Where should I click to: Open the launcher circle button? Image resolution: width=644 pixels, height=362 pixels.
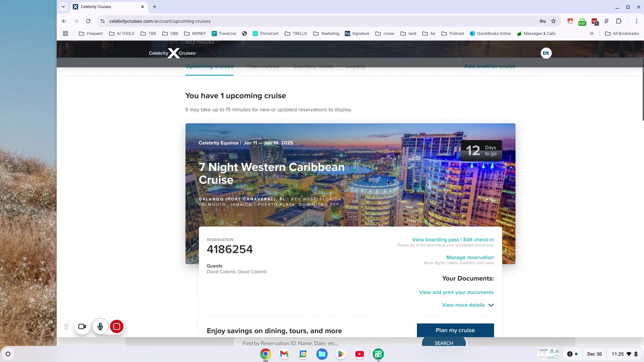coord(8,354)
